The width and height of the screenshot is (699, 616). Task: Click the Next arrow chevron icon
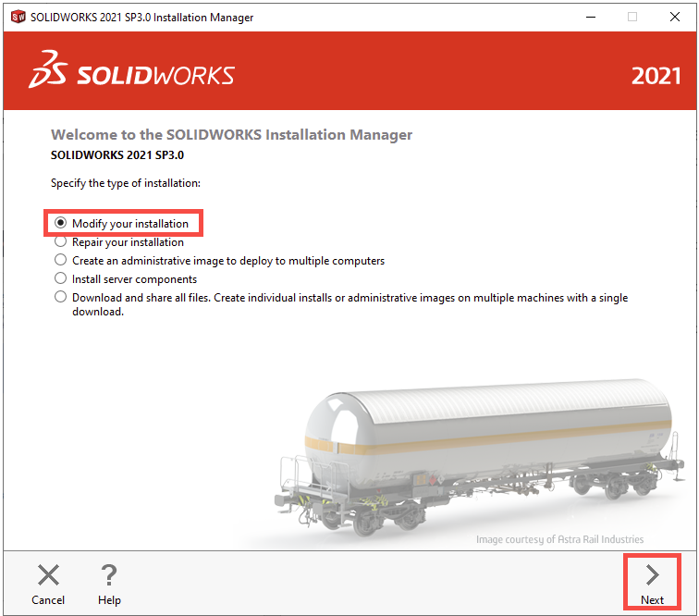tap(652, 574)
